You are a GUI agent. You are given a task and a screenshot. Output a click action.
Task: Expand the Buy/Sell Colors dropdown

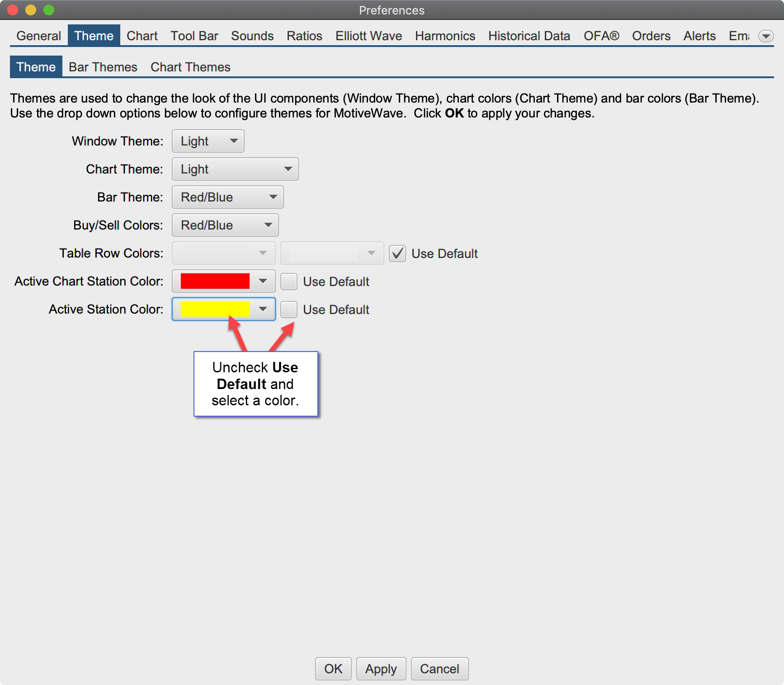click(225, 225)
